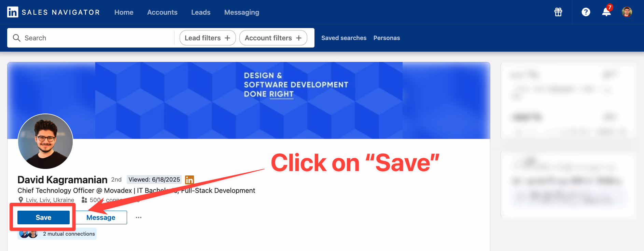Open the three-dot more actions menu

[x=138, y=217]
